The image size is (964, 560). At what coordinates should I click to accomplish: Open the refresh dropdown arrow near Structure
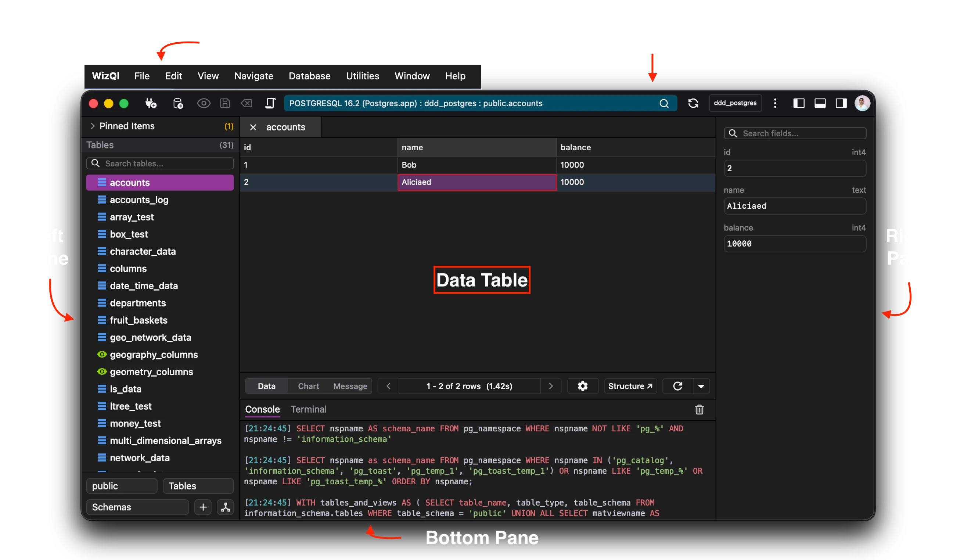[702, 386]
